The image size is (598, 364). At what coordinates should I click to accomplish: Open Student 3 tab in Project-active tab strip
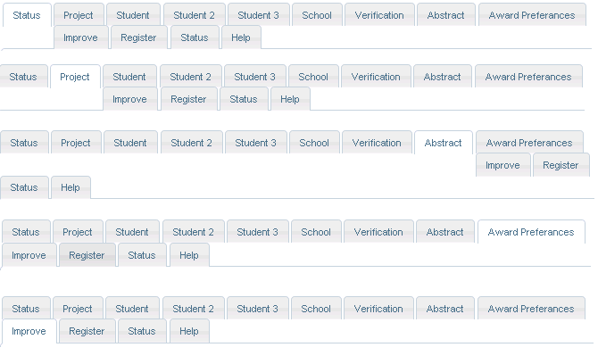[255, 77]
